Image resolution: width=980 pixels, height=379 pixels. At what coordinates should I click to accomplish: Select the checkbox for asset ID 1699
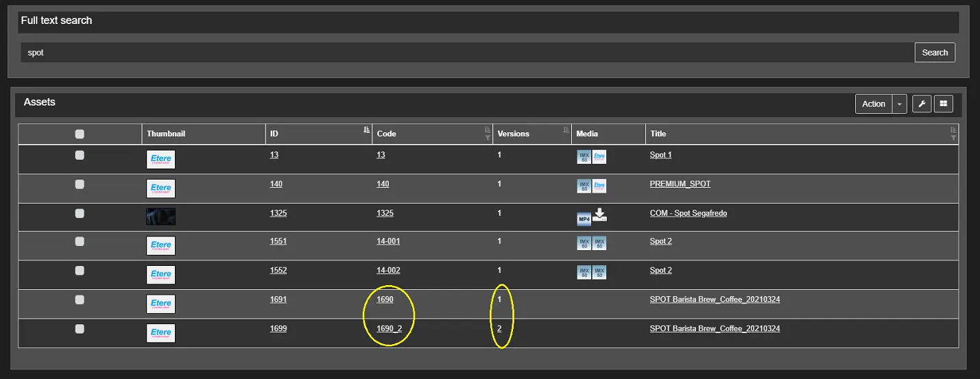[80, 329]
